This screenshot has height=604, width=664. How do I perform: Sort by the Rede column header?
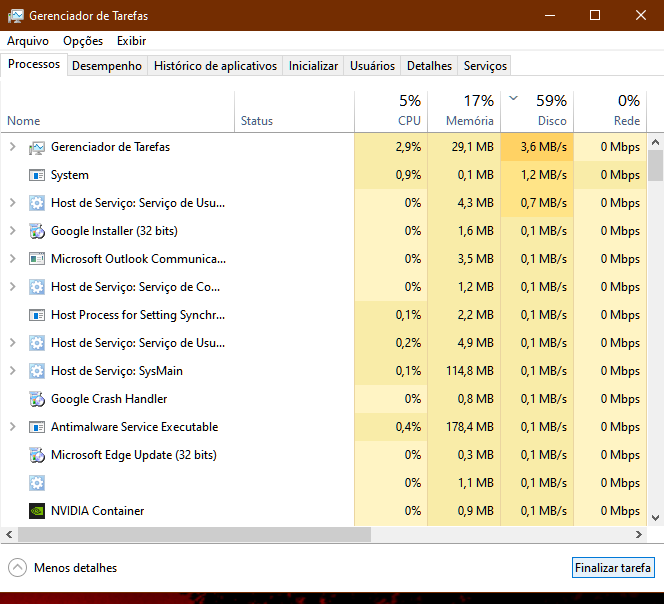pos(610,111)
